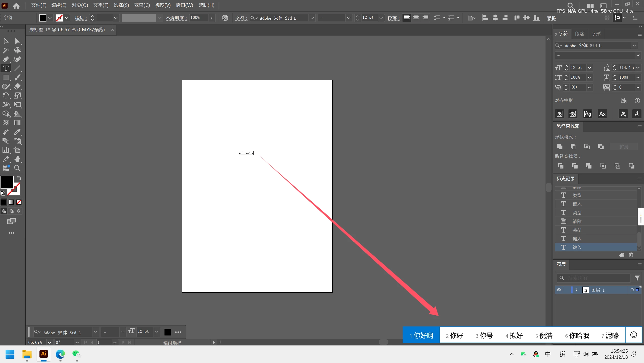Open the 效果(C) menu
Screen dimensions: 644x363
(142, 5)
